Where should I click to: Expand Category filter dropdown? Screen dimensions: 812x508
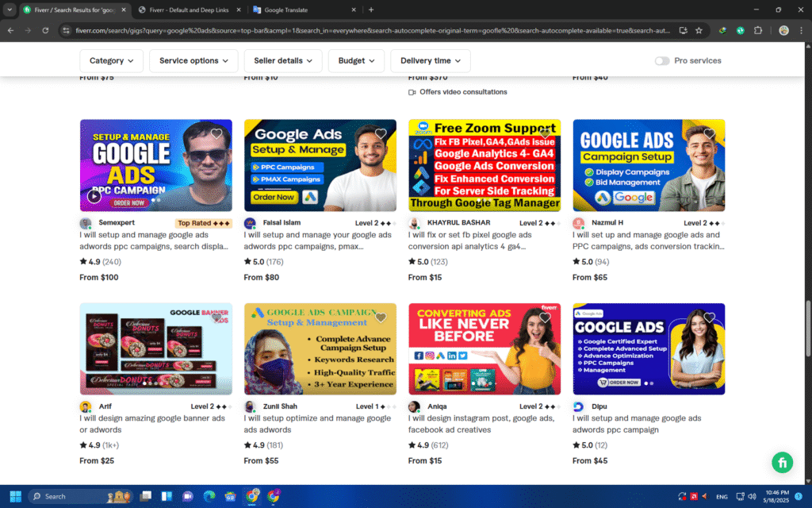pos(111,60)
